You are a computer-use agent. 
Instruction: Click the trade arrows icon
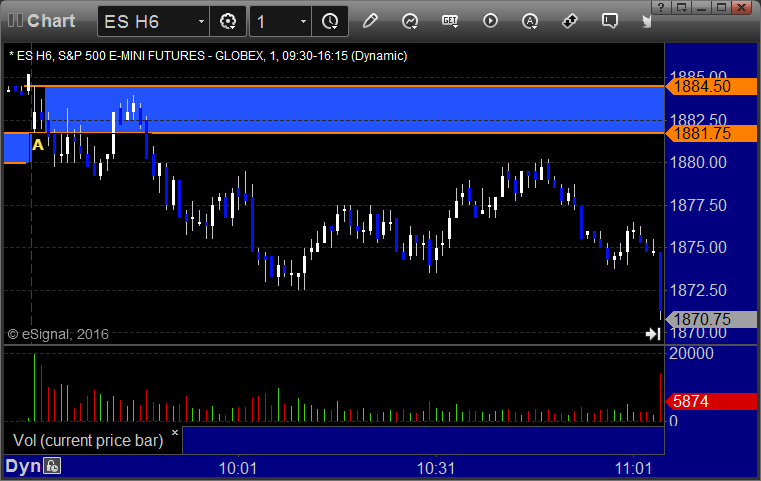[569, 21]
